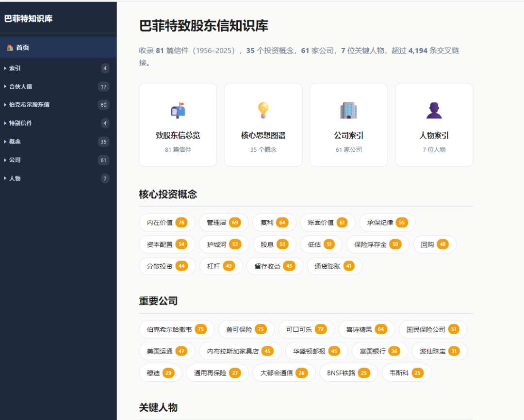
Task: Open 特别信件 sidebar menu item
Action: 58,123
